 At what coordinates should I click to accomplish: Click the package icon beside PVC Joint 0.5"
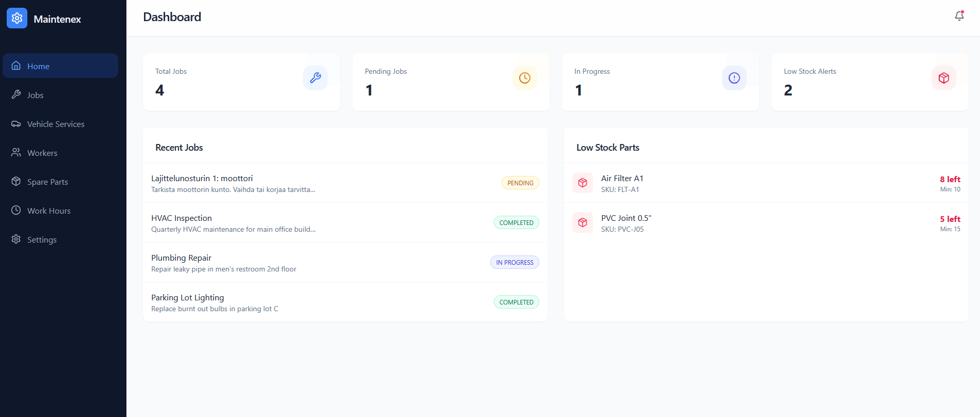click(583, 222)
